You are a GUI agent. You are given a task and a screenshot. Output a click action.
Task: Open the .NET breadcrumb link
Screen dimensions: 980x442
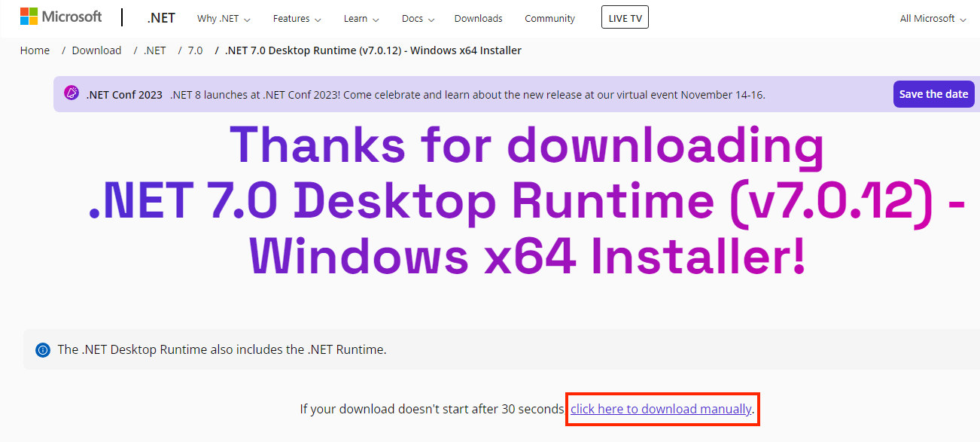tap(154, 50)
